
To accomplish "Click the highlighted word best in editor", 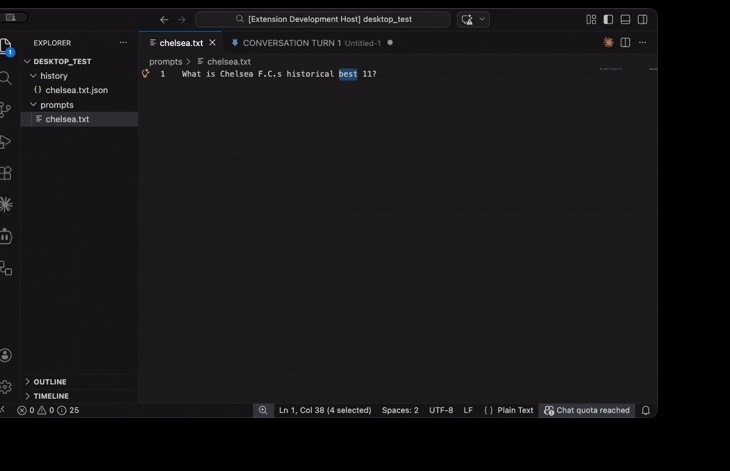I will [348, 74].
